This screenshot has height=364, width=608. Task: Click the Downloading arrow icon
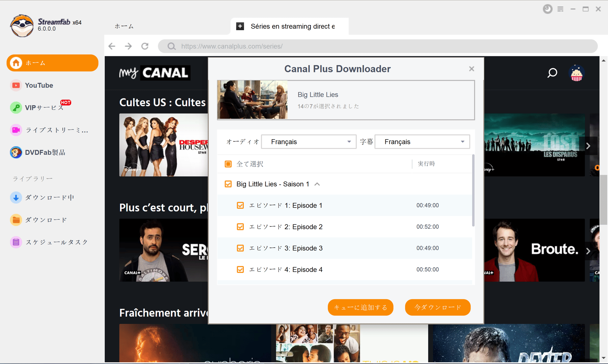pyautogui.click(x=16, y=198)
